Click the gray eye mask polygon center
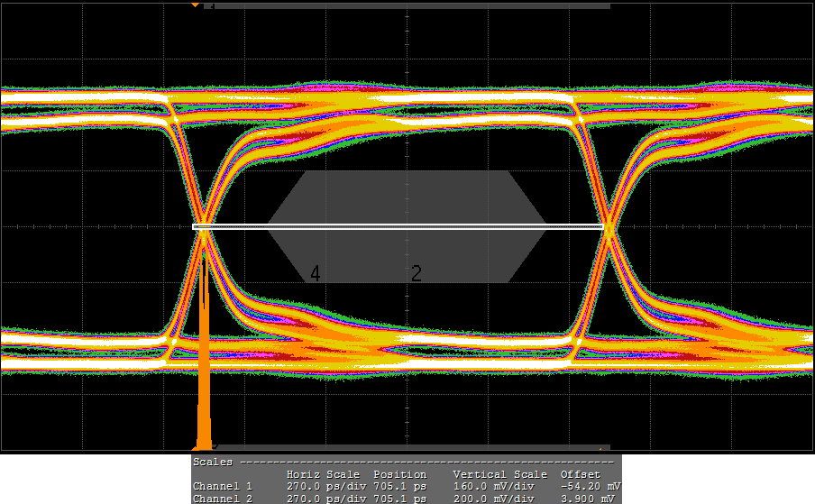815x504 pixels. (407, 226)
